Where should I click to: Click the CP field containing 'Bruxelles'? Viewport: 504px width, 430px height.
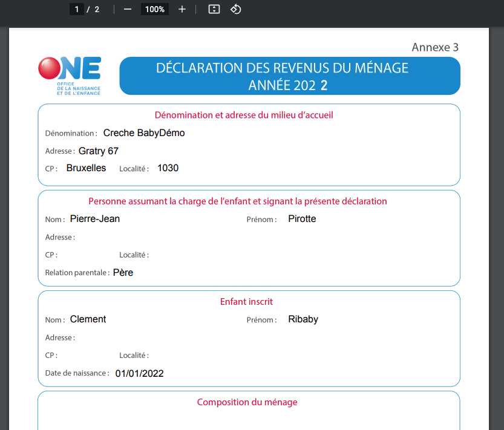pyautogui.click(x=86, y=168)
